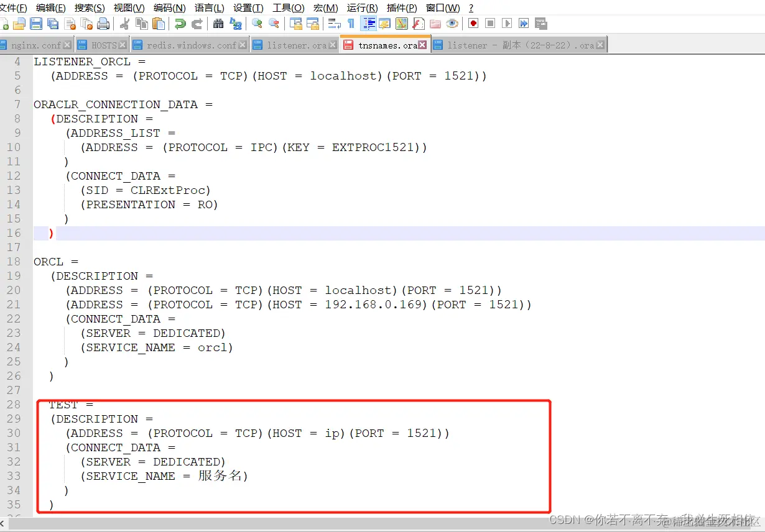Open the 编辑(E) menu

pyautogui.click(x=51, y=7)
